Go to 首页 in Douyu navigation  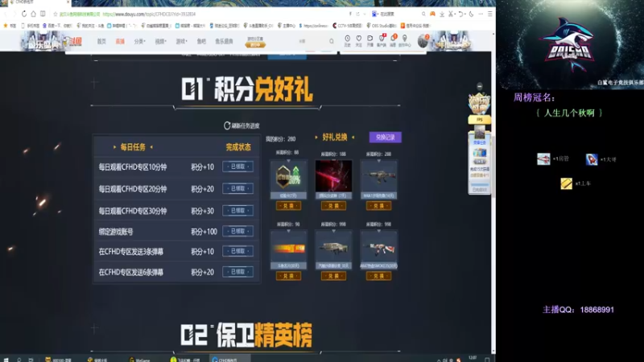[101, 42]
